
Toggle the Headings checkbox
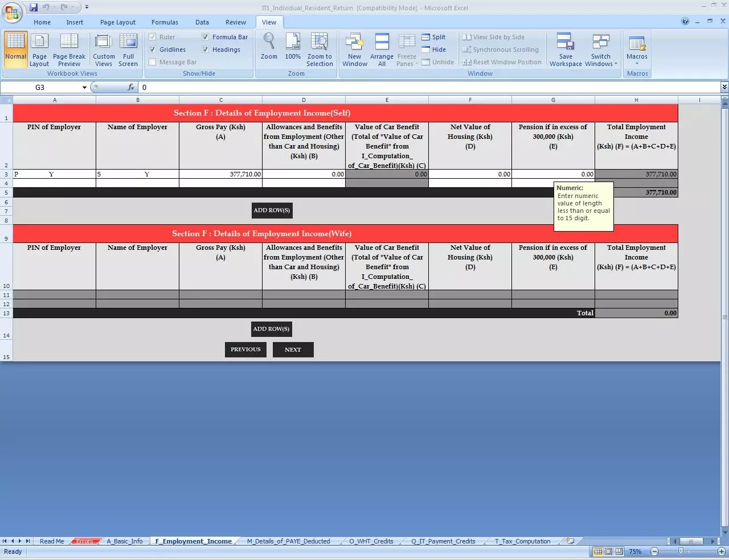click(205, 50)
